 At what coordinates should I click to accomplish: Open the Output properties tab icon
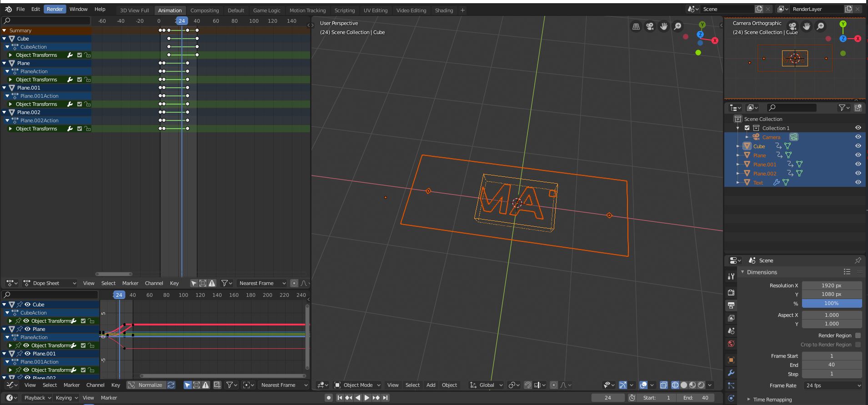pos(731,305)
